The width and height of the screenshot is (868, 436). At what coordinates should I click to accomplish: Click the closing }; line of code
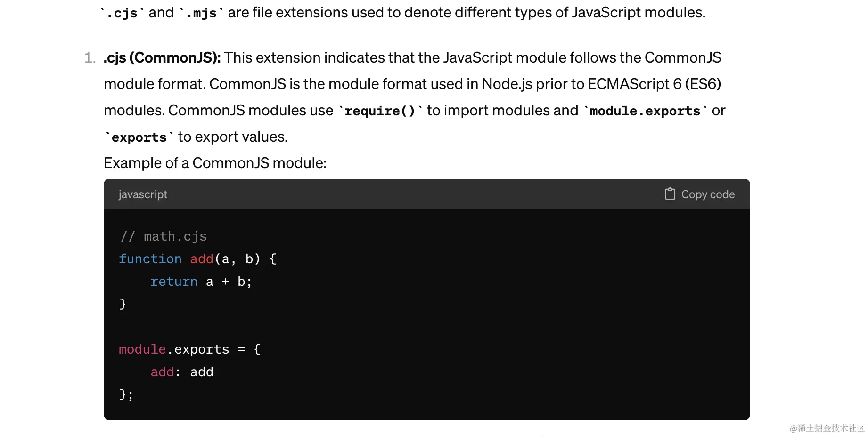pos(126,395)
